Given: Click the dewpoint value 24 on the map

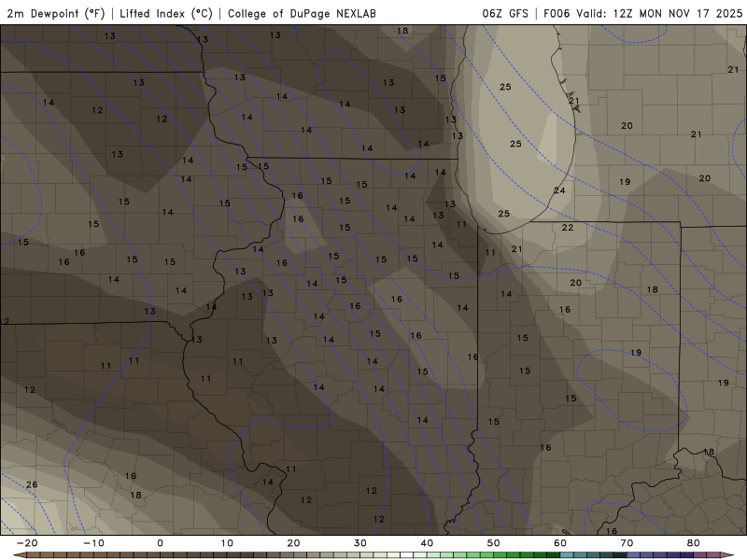Looking at the screenshot, I should 559,190.
